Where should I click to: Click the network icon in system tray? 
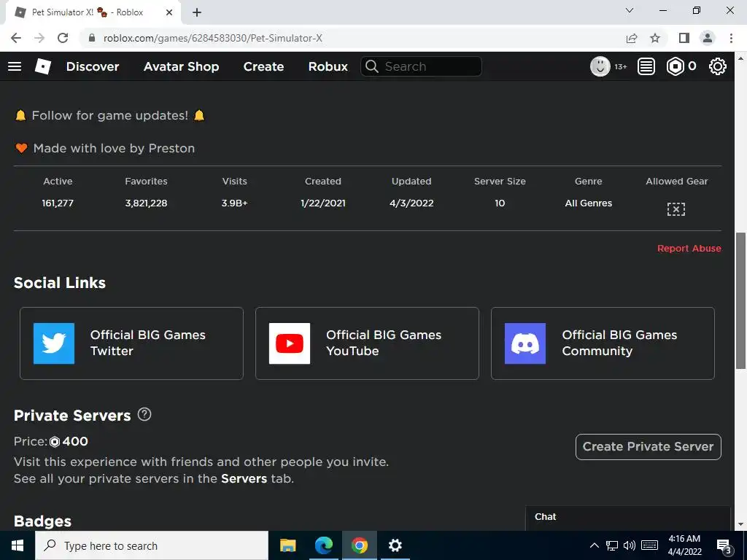[612, 545]
